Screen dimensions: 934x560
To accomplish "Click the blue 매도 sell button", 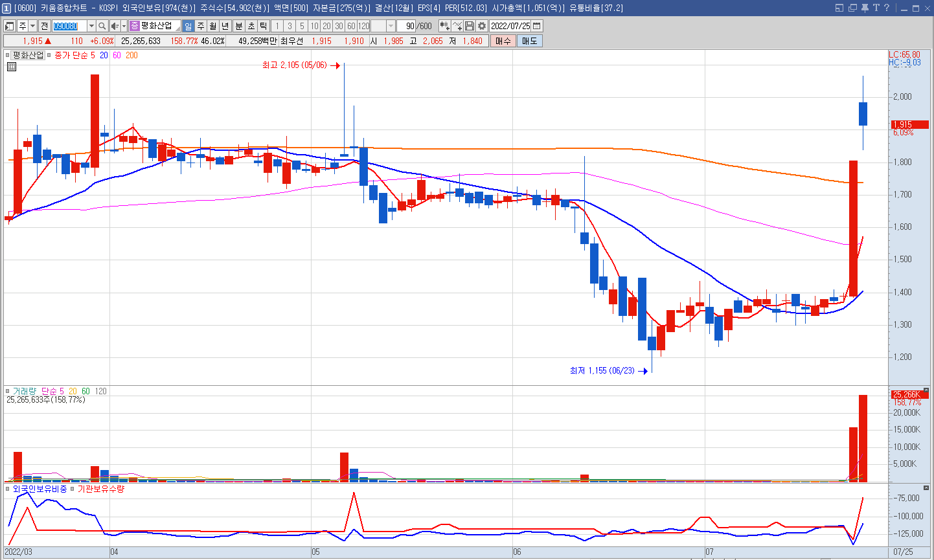I will tap(529, 41).
